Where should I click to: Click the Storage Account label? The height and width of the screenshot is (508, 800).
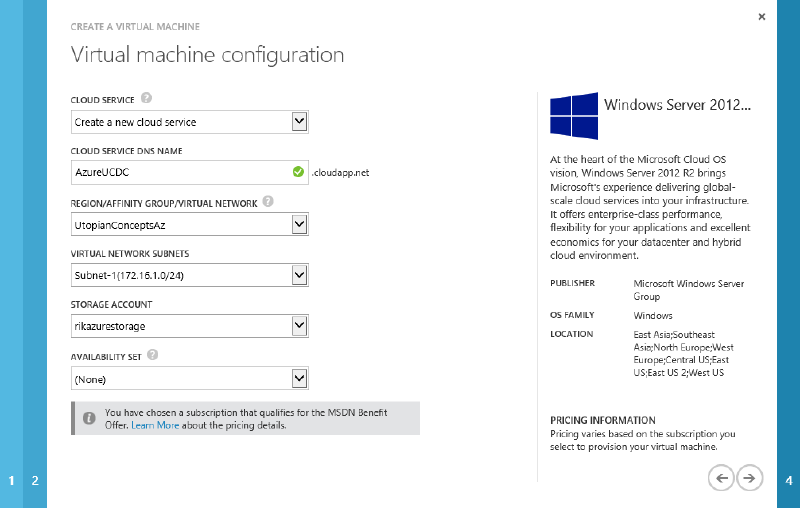point(111,304)
